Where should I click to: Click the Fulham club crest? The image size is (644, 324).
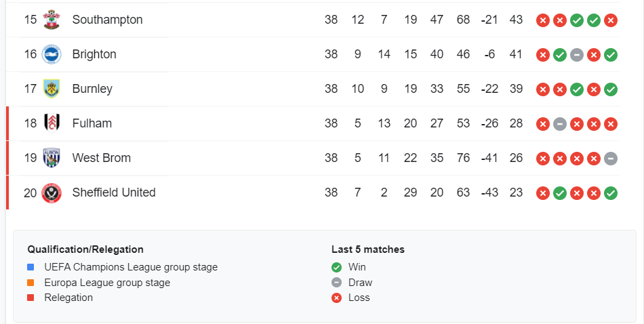coord(52,123)
